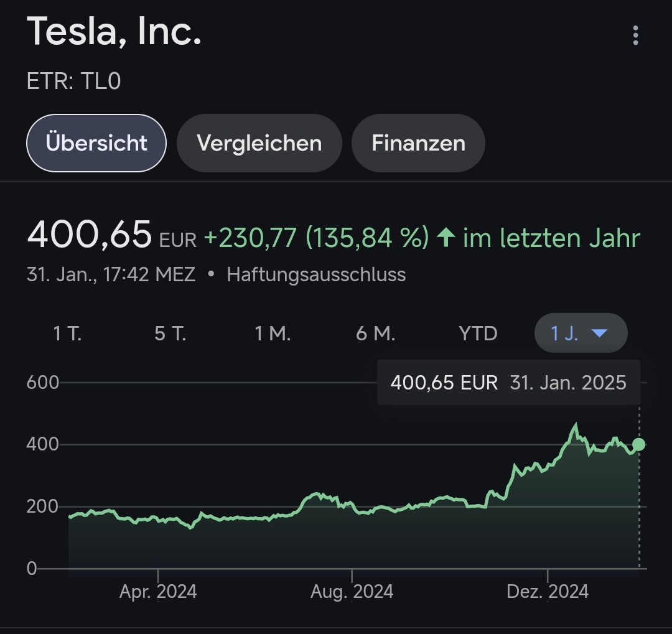Image resolution: width=672 pixels, height=634 pixels.
Task: Switch chart to 6 M. range
Action: (x=375, y=333)
